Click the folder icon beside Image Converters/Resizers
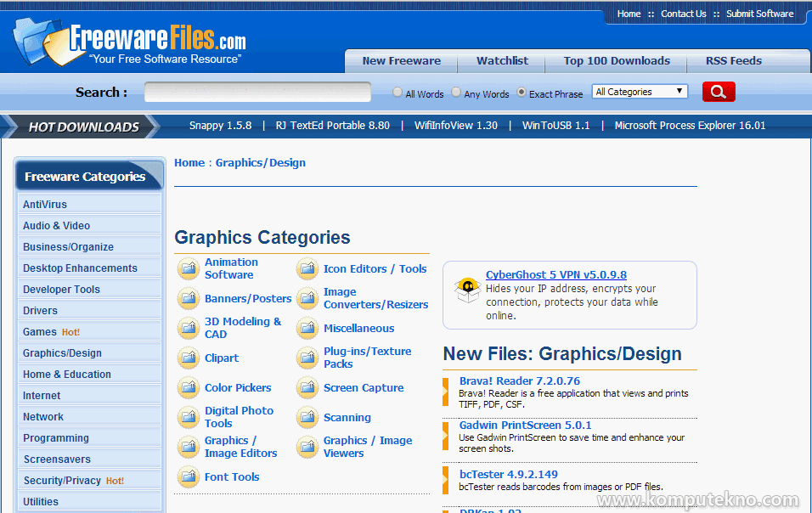The height and width of the screenshot is (513, 812). [307, 299]
